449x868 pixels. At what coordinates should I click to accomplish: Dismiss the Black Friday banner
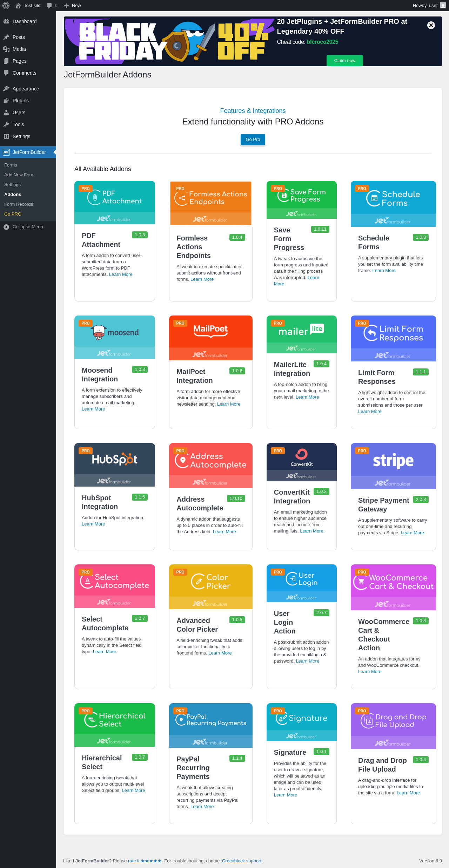(431, 25)
